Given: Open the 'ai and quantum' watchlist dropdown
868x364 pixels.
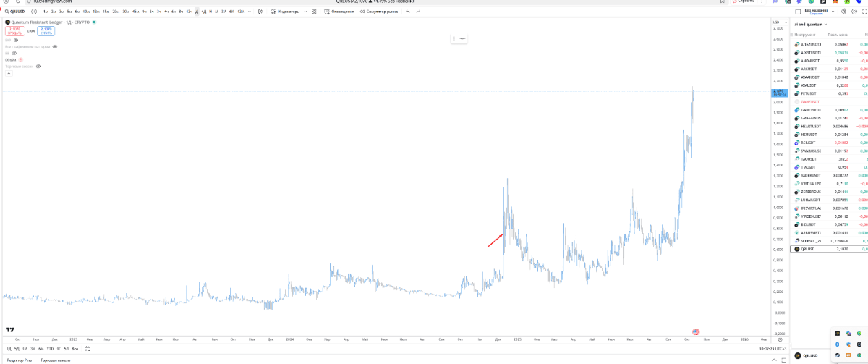Looking at the screenshot, I should (810, 25).
